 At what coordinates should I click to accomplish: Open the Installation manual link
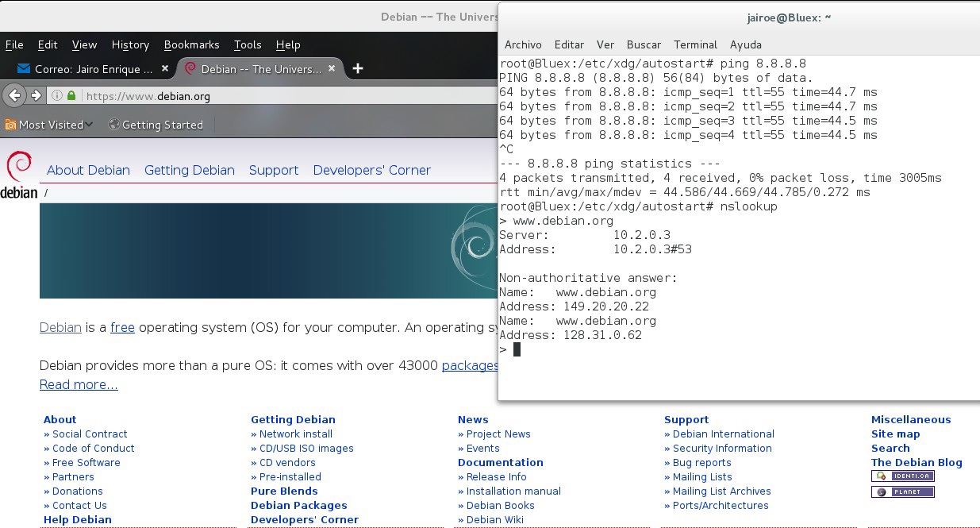pyautogui.click(x=513, y=491)
